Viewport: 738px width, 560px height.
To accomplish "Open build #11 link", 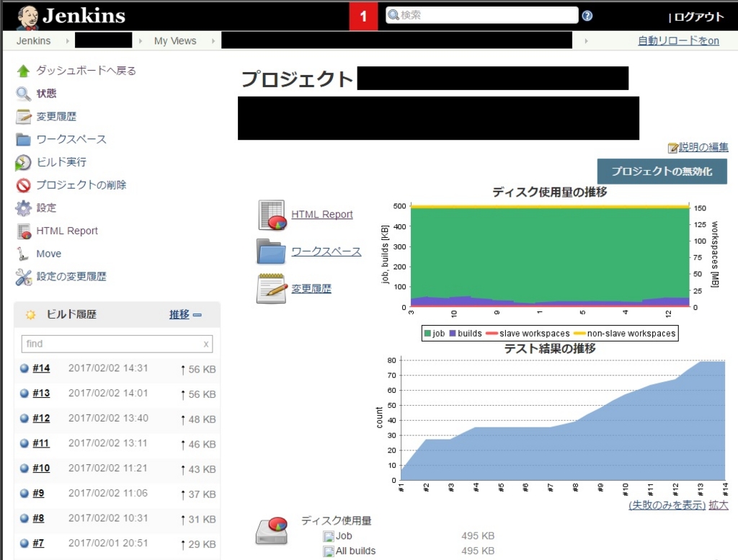I will [41, 443].
